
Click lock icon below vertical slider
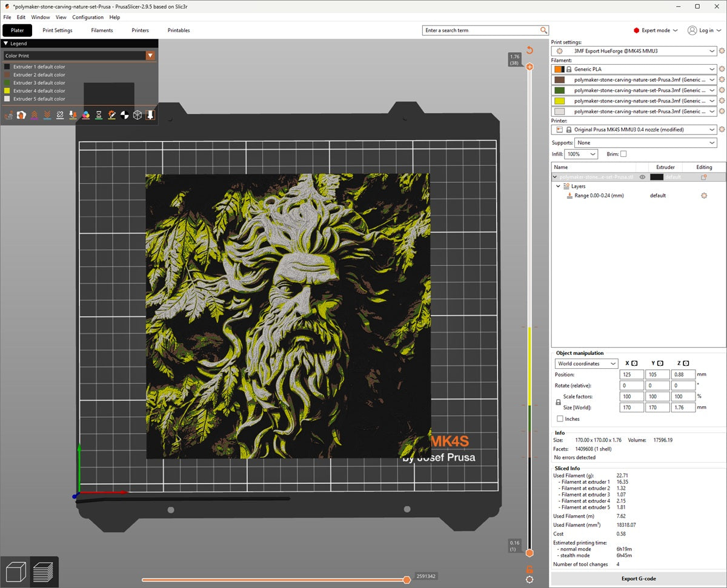[x=529, y=569]
